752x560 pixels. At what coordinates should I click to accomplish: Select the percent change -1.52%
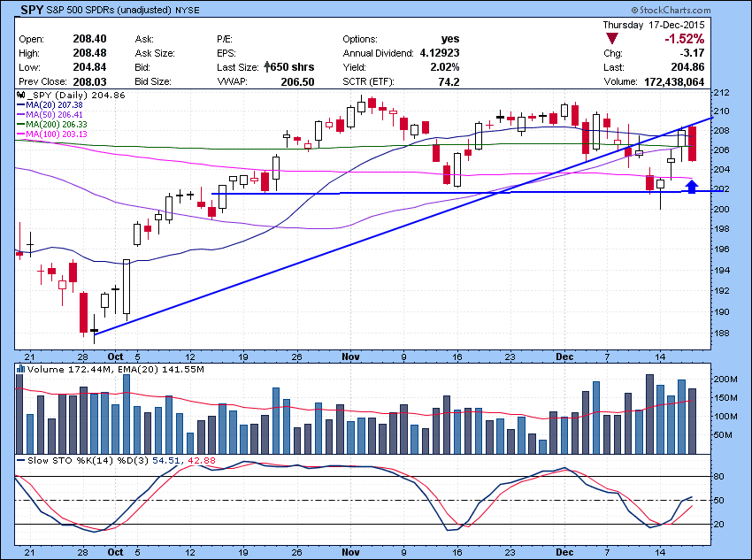tap(685, 39)
